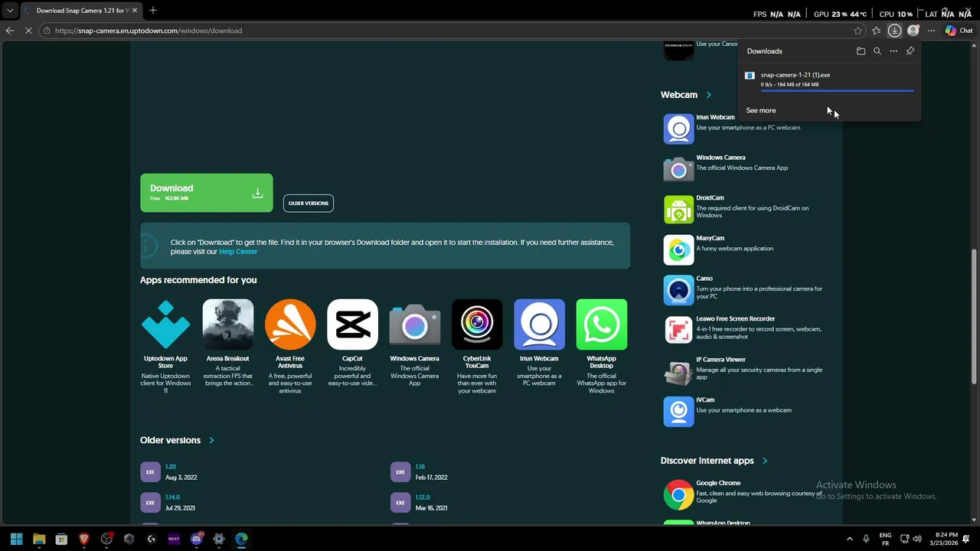Expand the Older versions section arrow
The width and height of the screenshot is (980, 551).
[211, 440]
